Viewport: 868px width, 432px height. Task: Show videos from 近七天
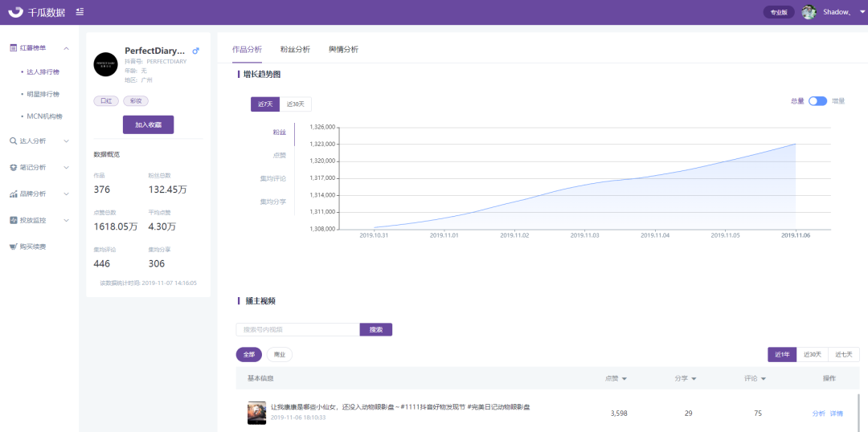tap(844, 355)
